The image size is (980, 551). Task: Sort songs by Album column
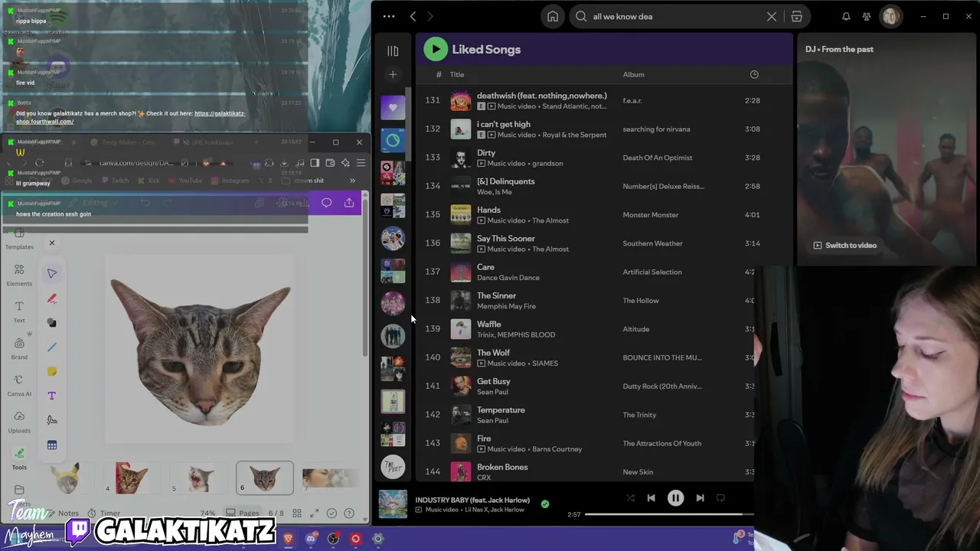tap(633, 74)
